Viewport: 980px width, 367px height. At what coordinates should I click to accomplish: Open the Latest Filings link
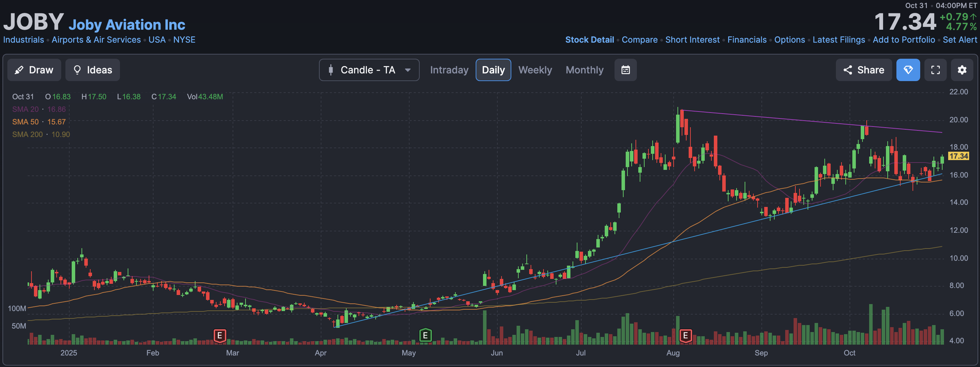[838, 40]
